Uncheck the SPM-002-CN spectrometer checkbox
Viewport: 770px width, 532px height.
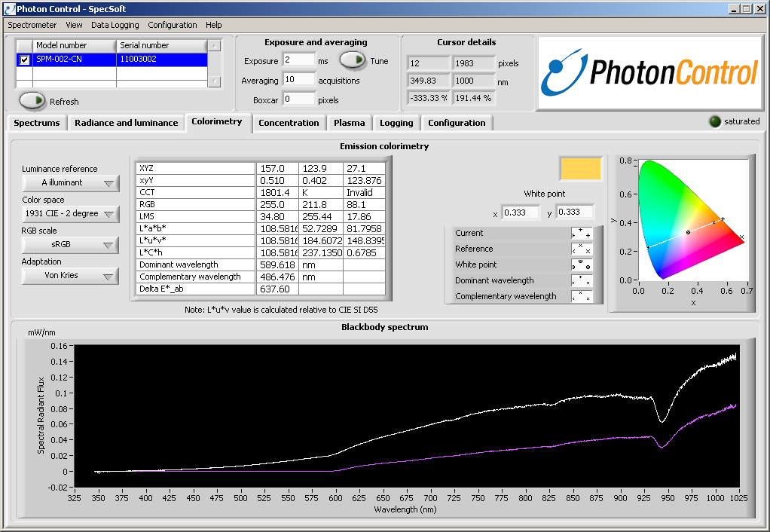click(23, 60)
